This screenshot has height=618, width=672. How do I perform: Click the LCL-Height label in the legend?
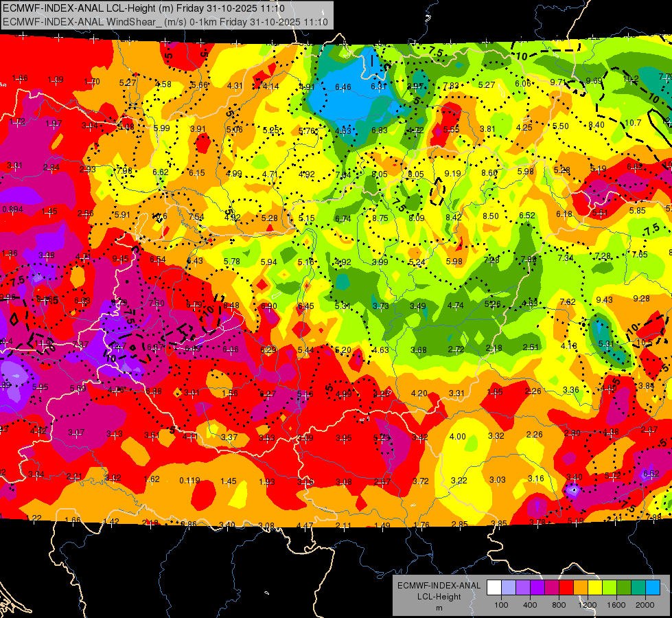tap(439, 597)
